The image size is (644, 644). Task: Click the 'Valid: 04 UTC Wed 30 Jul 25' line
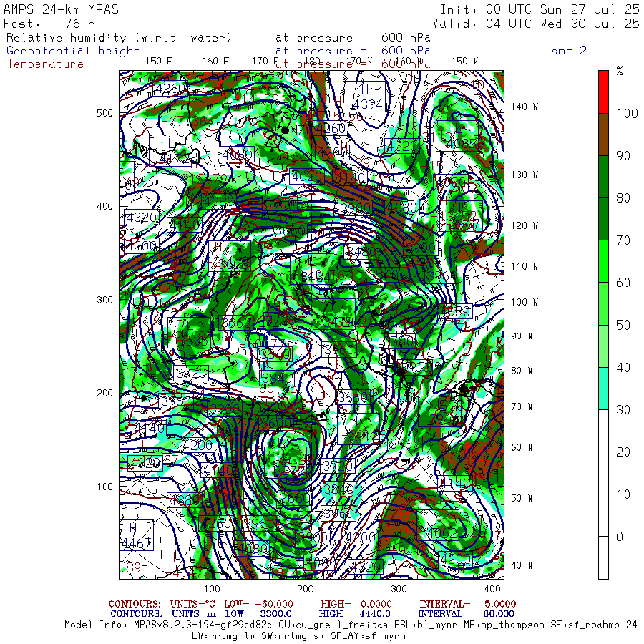pos(536,24)
